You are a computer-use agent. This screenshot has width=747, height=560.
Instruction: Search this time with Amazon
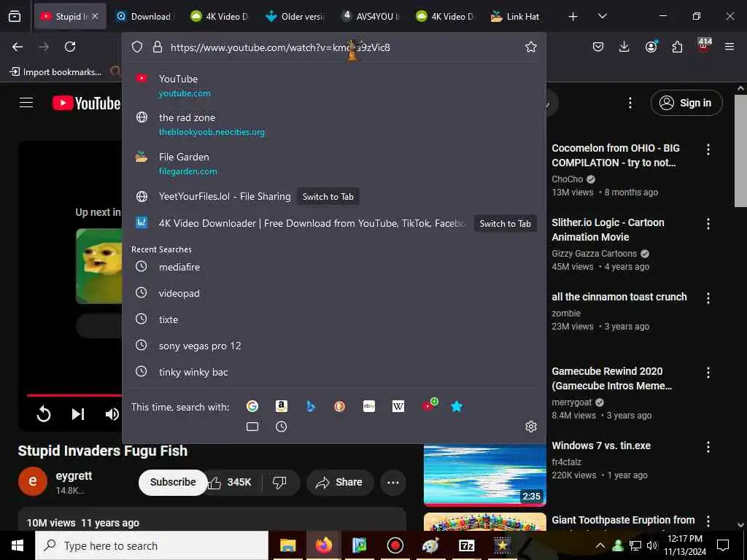point(281,406)
